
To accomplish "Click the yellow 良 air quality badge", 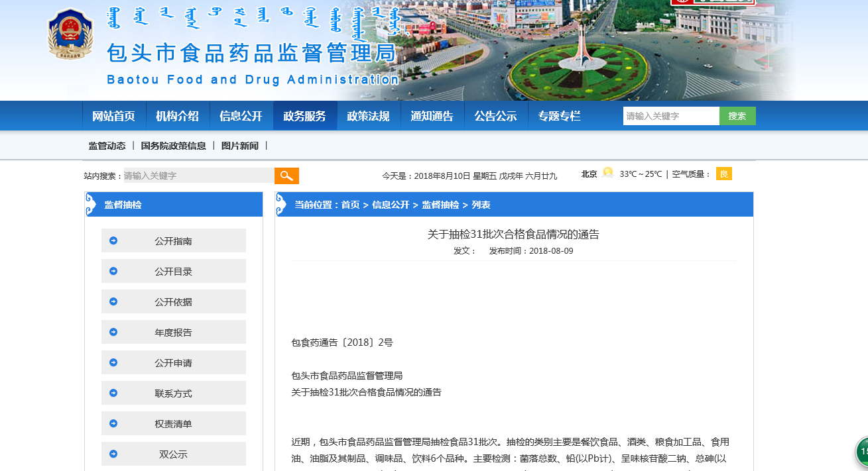I will point(723,174).
